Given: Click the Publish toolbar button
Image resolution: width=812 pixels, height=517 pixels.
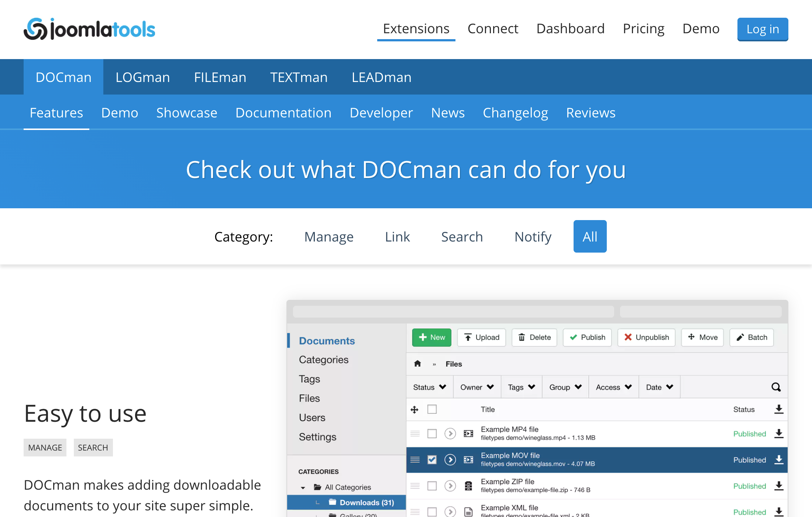Looking at the screenshot, I should tap(587, 337).
